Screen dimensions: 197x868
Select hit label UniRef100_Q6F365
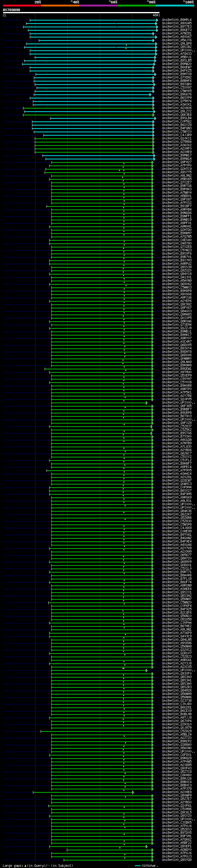pos(177,406)
